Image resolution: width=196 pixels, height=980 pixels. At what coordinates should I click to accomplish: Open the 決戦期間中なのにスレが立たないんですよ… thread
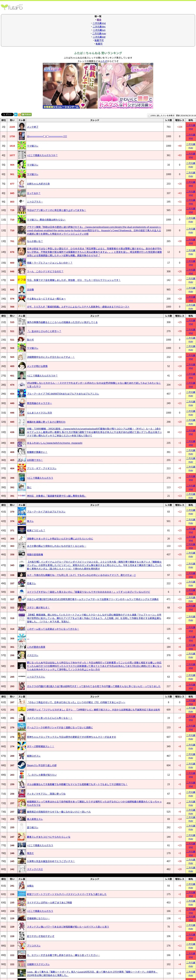51,357
